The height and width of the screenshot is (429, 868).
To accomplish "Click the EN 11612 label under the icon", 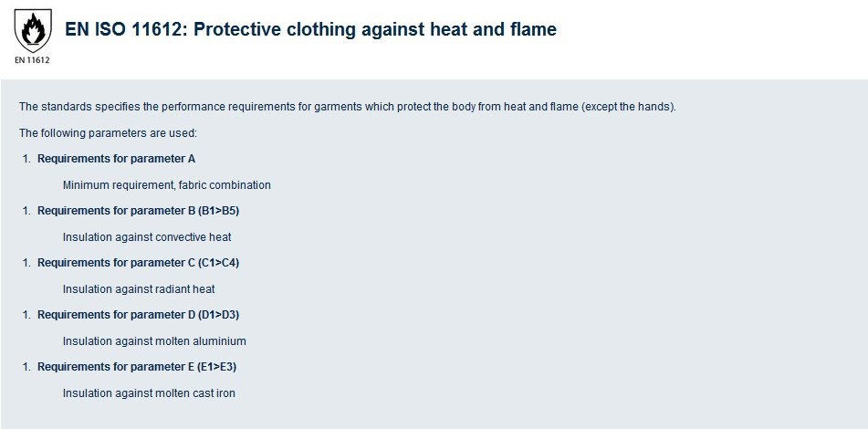I will [x=32, y=59].
